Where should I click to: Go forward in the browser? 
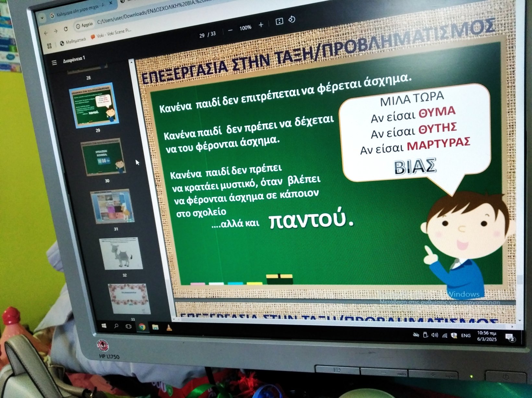[x=55, y=31]
